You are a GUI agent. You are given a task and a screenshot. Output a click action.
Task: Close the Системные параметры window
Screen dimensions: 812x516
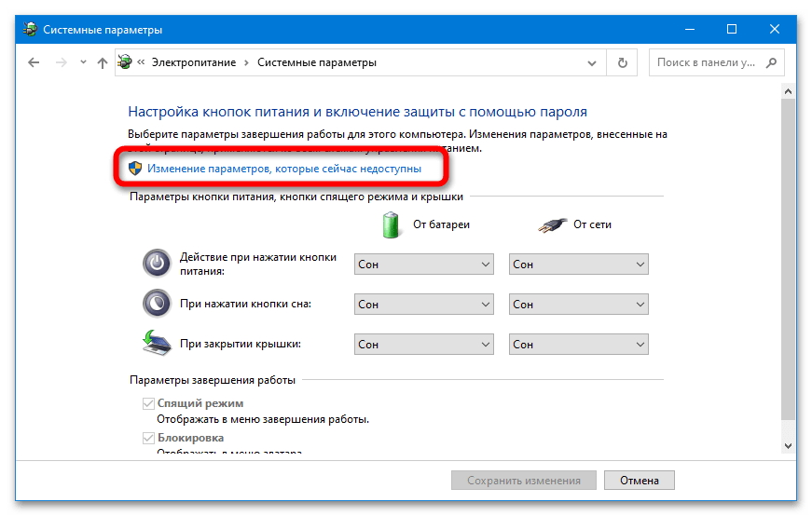point(774,30)
